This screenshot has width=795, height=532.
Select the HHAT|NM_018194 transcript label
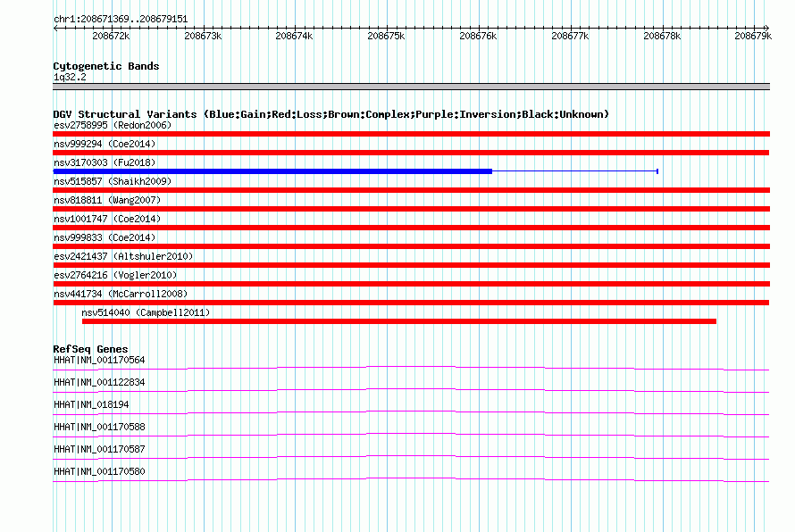point(91,404)
